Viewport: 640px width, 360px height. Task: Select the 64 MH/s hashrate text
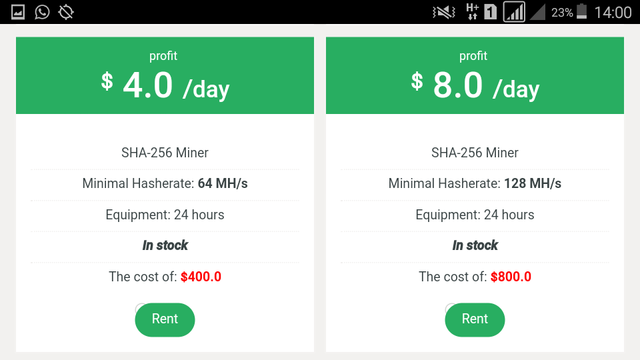coord(222,184)
